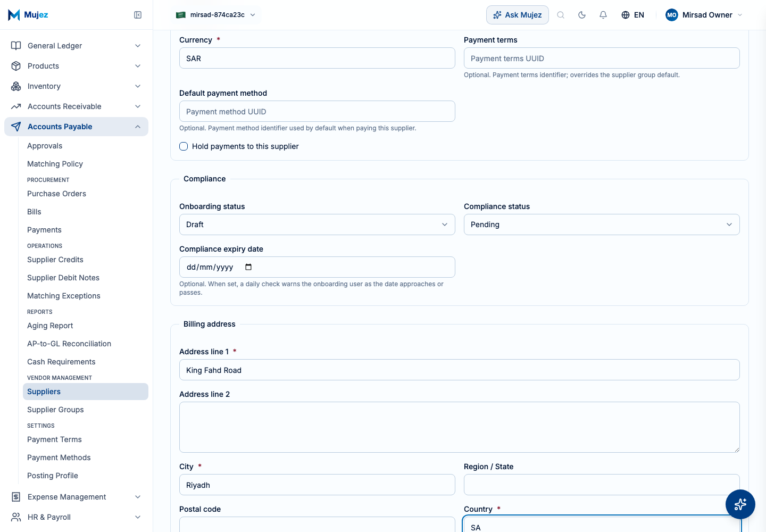Viewport: 766px width, 532px height.
Task: Click the Accounts Receivable trend icon
Action: [x=16, y=106]
